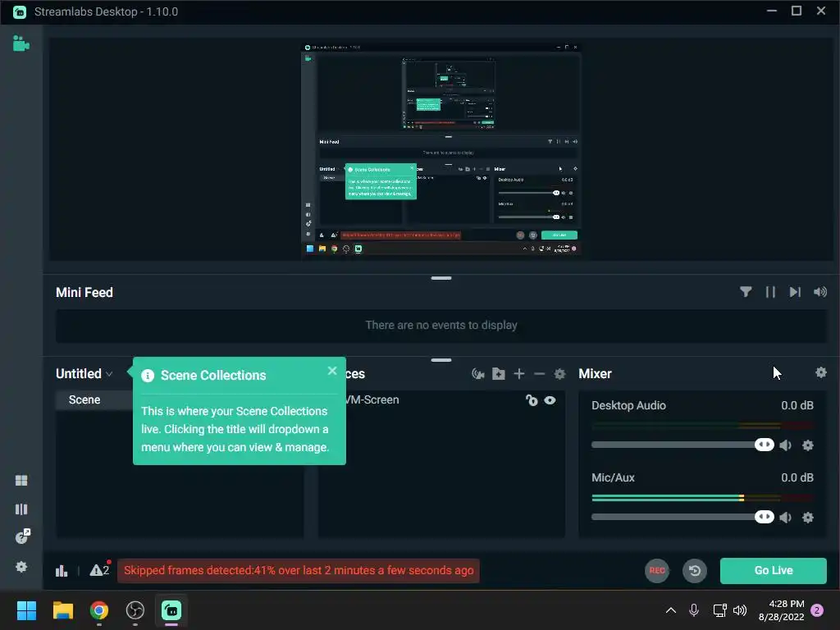
Task: Start recording with the REC button
Action: point(657,571)
